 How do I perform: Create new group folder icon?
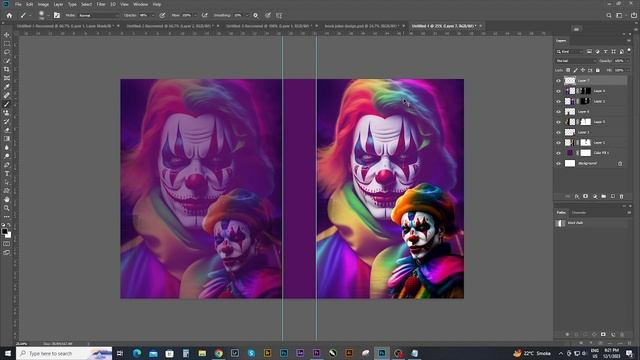click(604, 196)
